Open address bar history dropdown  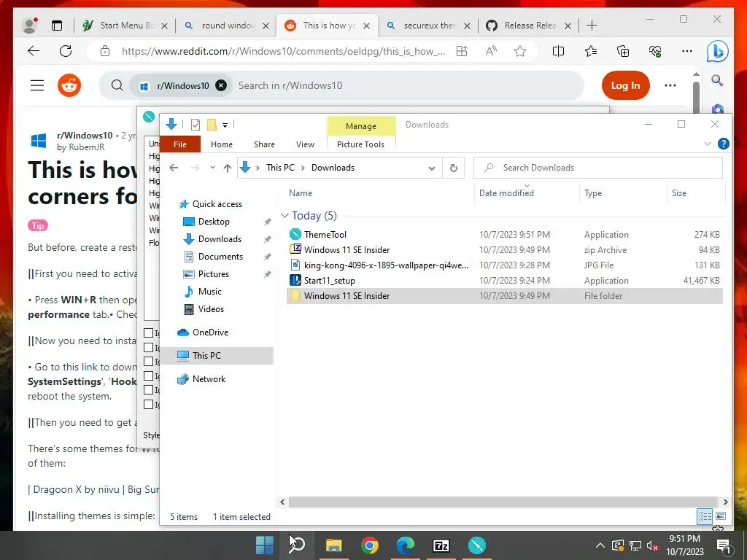432,168
